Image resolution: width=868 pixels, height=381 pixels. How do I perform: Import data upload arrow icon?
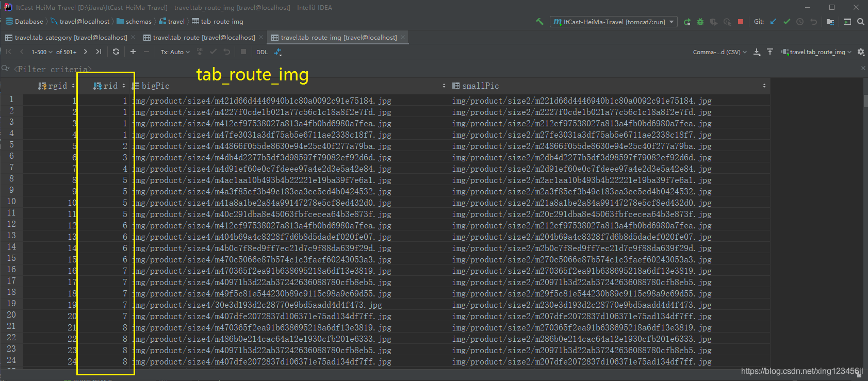(x=770, y=52)
